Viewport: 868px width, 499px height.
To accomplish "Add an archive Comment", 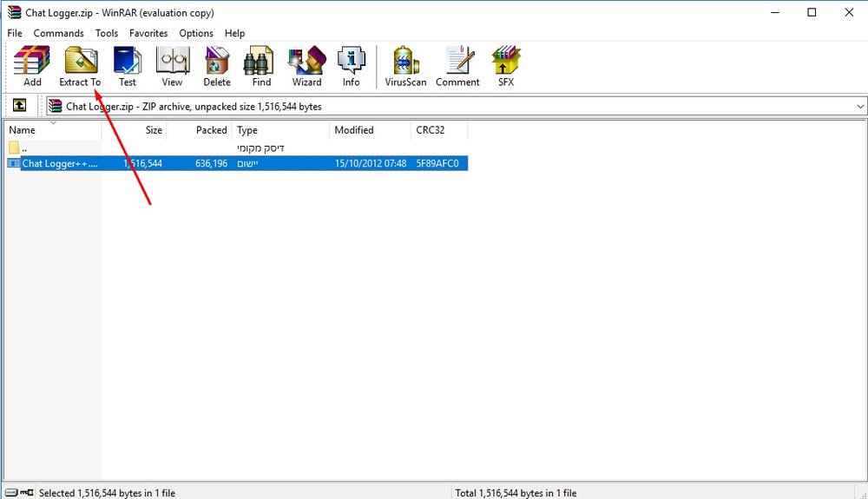I will (x=457, y=66).
